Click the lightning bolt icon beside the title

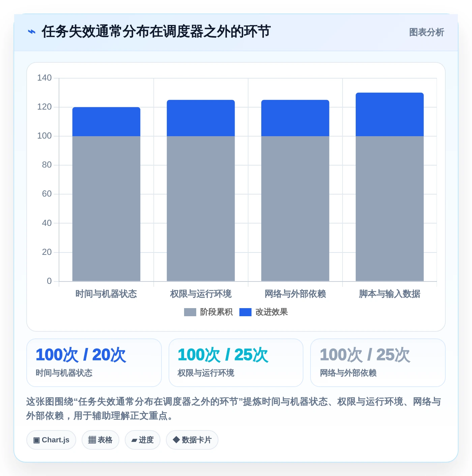[31, 32]
